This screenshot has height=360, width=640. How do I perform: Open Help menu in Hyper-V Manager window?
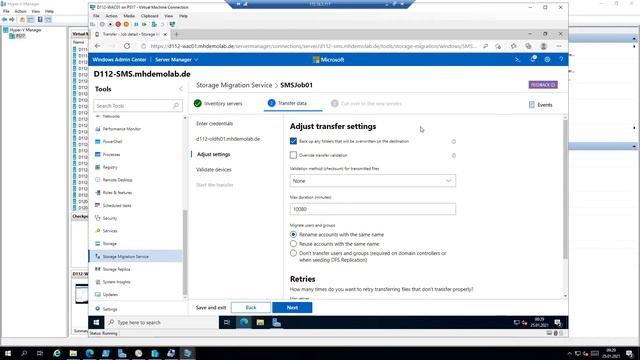(49, 11)
